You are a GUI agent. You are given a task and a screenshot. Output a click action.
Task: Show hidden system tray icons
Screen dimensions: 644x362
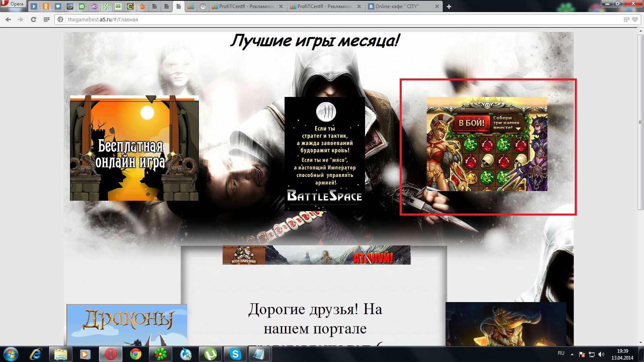[x=572, y=354]
